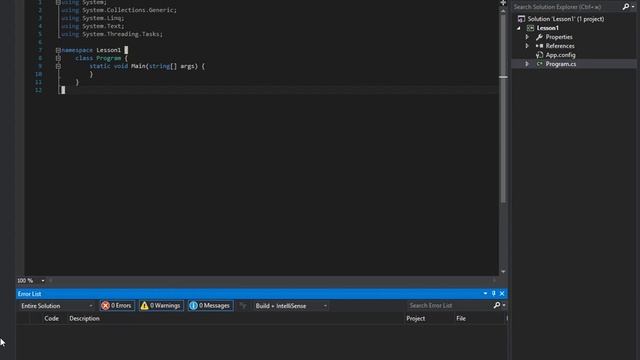Click 'Main' in the method signature
The height and width of the screenshot is (360, 640).
point(138,66)
